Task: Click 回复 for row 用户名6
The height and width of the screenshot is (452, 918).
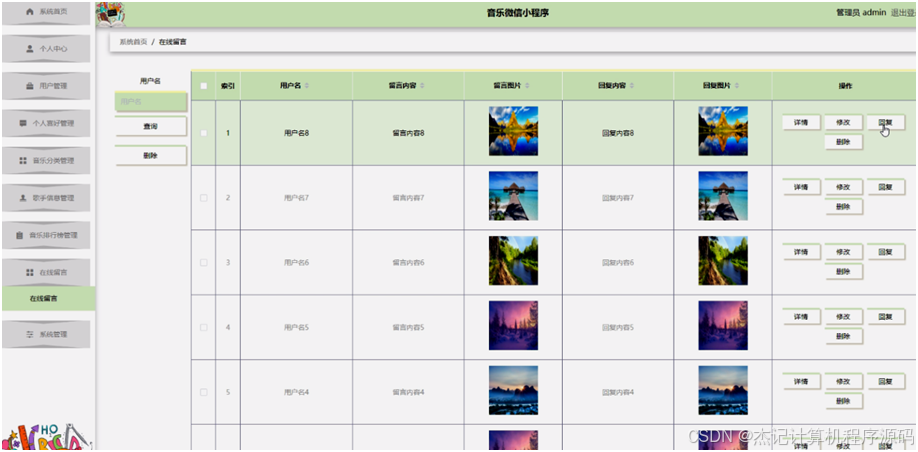Action: [885, 252]
